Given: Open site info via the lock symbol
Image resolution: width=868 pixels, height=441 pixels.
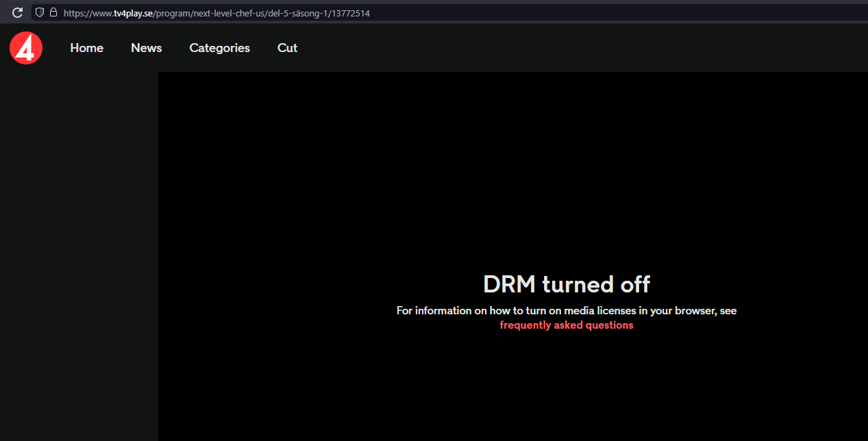Looking at the screenshot, I should (53, 12).
